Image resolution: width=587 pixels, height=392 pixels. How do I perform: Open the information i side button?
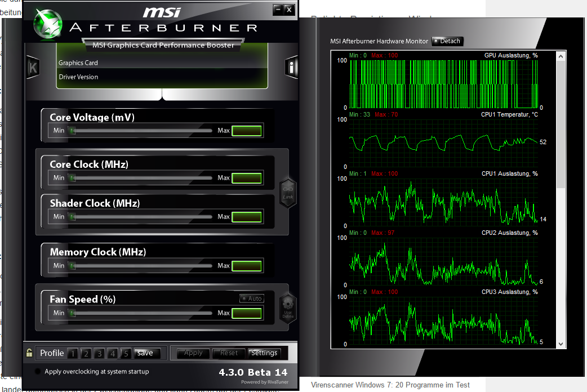pos(291,68)
